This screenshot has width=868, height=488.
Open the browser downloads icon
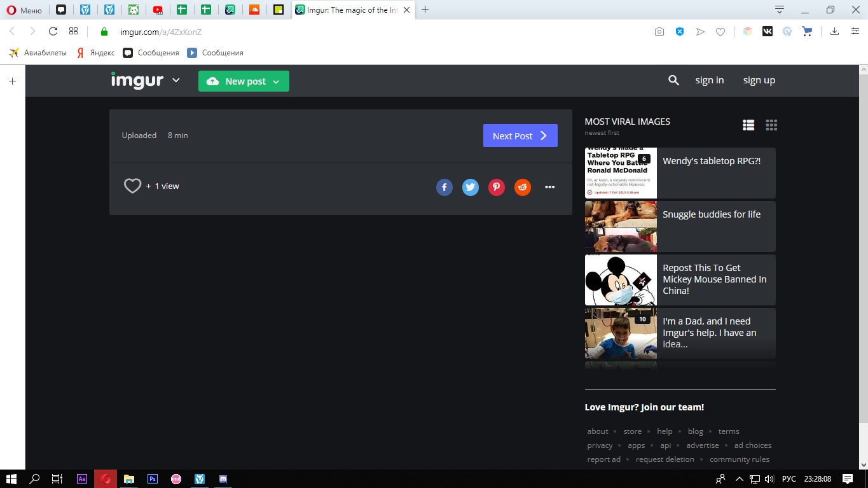835,31
